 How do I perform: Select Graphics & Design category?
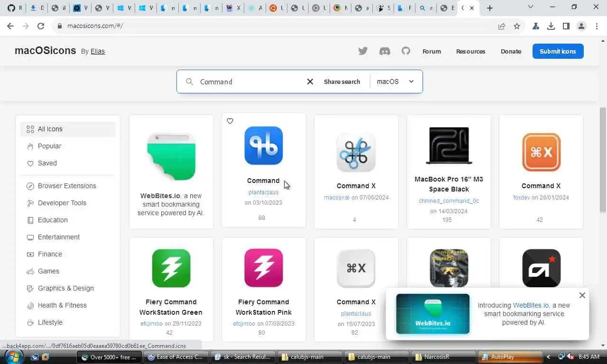pos(68,288)
